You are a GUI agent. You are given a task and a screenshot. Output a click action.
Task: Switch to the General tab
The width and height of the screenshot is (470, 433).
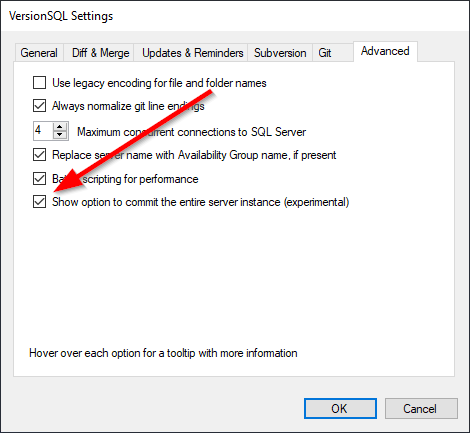(x=39, y=53)
